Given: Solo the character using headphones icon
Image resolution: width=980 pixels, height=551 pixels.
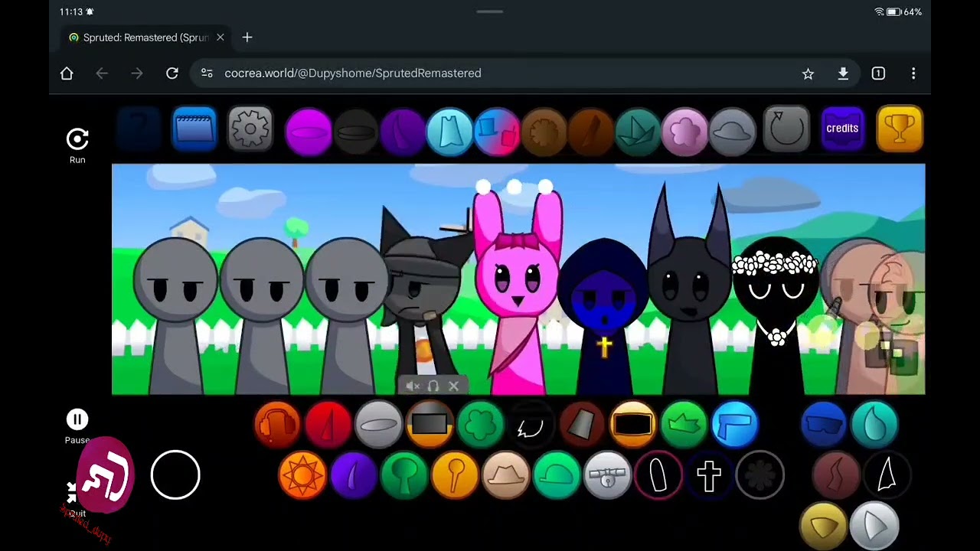Looking at the screenshot, I should [433, 386].
